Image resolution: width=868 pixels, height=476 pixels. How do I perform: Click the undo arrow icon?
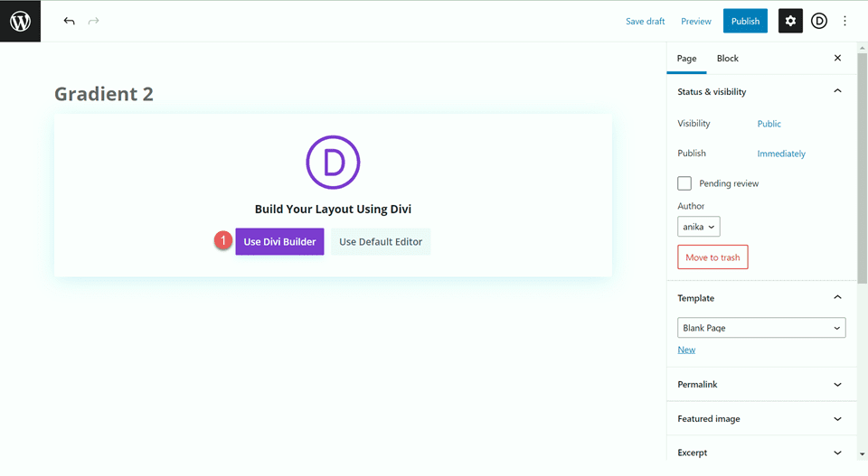tap(70, 21)
